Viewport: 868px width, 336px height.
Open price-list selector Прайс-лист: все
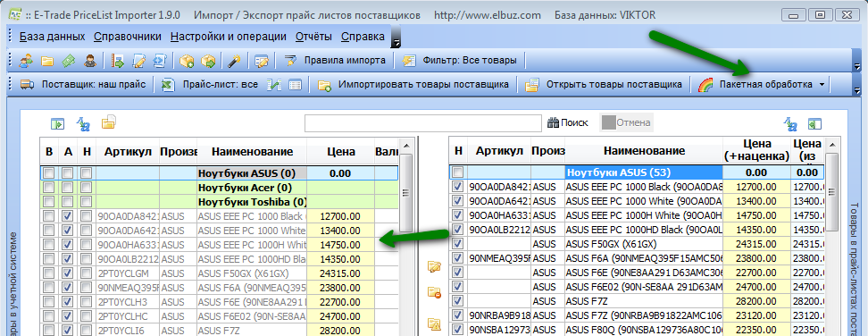point(210,85)
